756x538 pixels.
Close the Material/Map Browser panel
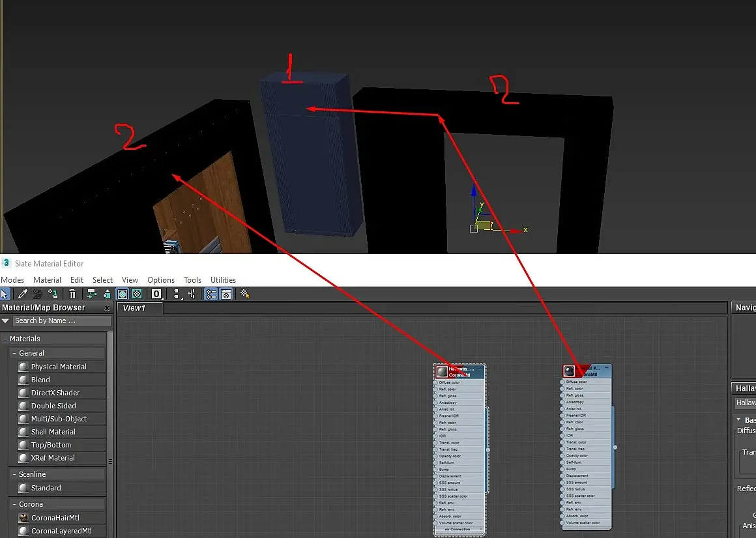(x=107, y=308)
